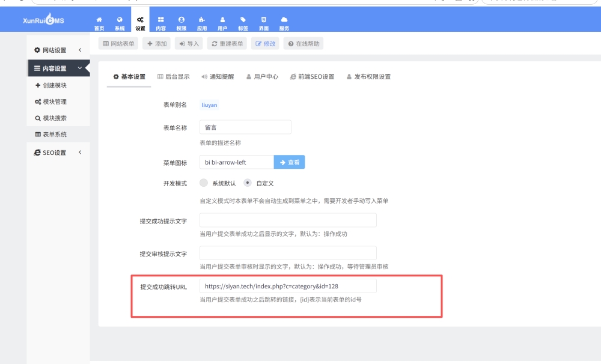The height and width of the screenshot is (364, 601).
Task: Click the 表单名称 input field
Action: click(x=245, y=127)
